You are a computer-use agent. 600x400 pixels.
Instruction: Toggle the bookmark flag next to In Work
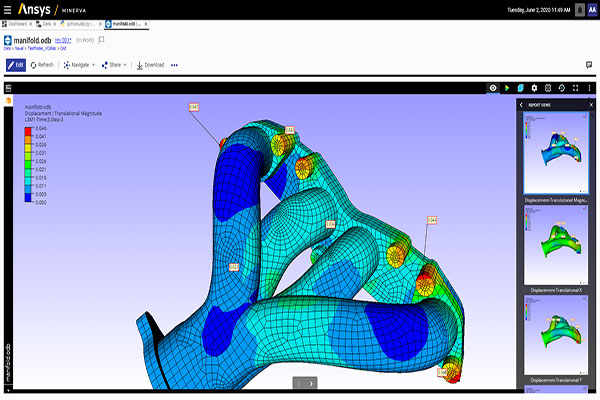tap(101, 40)
